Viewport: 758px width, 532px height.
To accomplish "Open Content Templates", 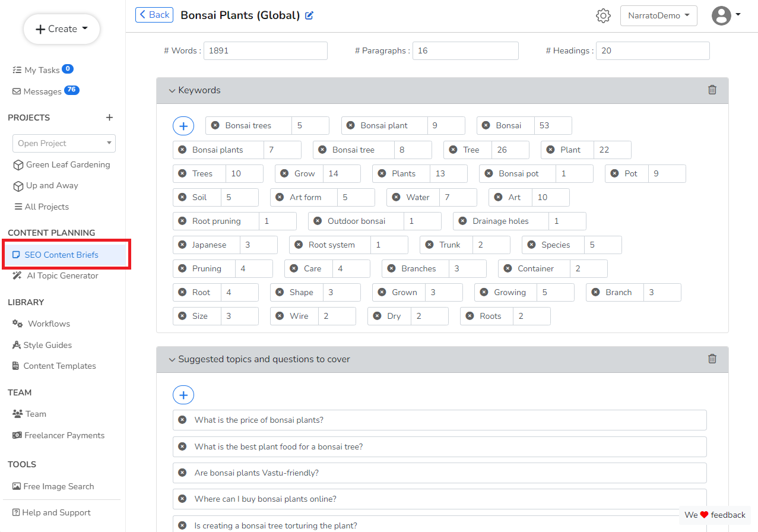I will (54, 366).
